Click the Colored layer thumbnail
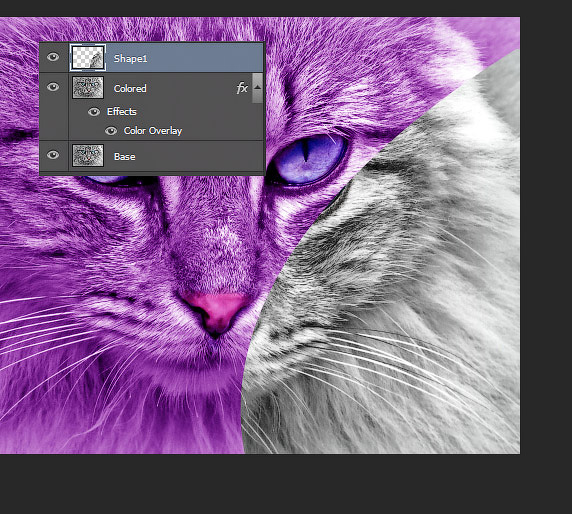Screen dimensions: 572x514 point(88,88)
